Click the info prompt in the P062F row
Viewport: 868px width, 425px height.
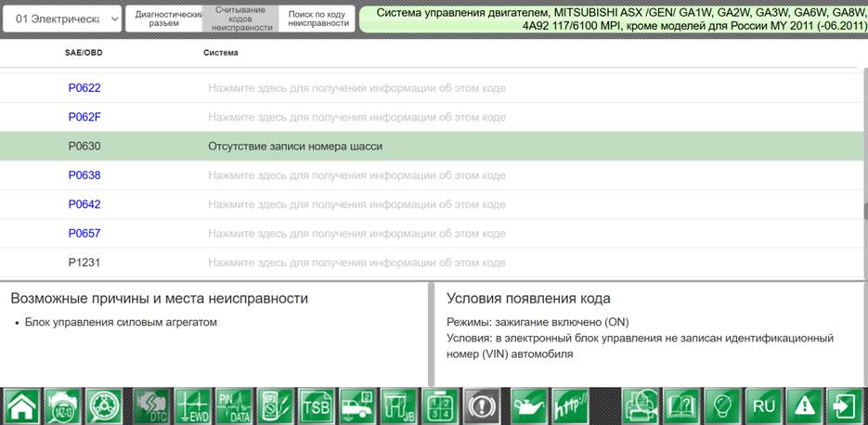(356, 117)
